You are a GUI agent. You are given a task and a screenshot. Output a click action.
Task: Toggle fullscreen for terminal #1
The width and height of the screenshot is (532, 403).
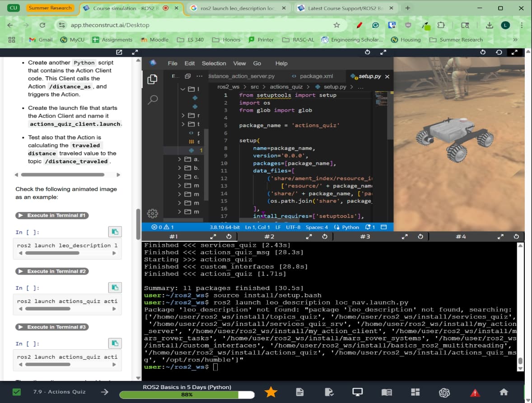[x=213, y=237]
